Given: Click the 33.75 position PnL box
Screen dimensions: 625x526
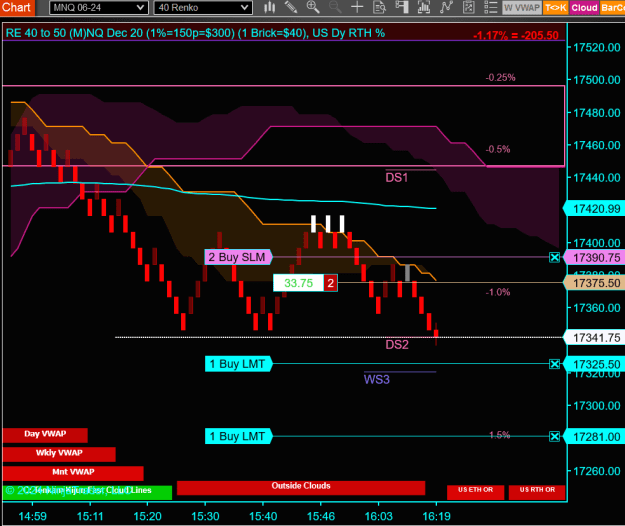Looking at the screenshot, I should 298,283.
